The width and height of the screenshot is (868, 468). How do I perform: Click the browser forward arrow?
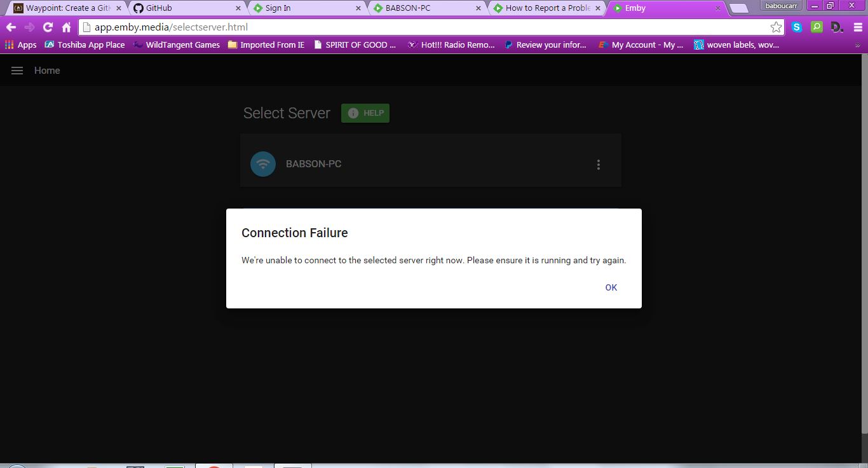pos(29,27)
